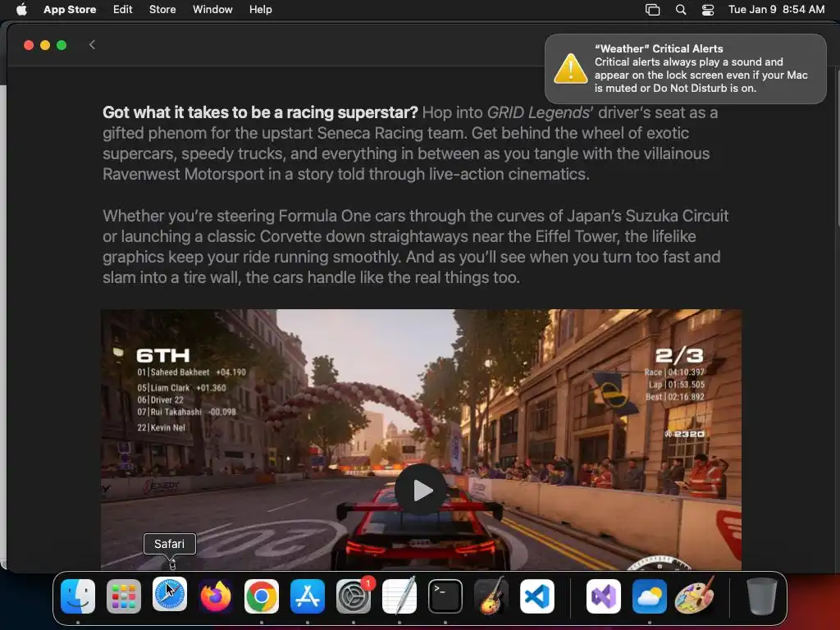Open the Help menu

pyautogui.click(x=260, y=9)
